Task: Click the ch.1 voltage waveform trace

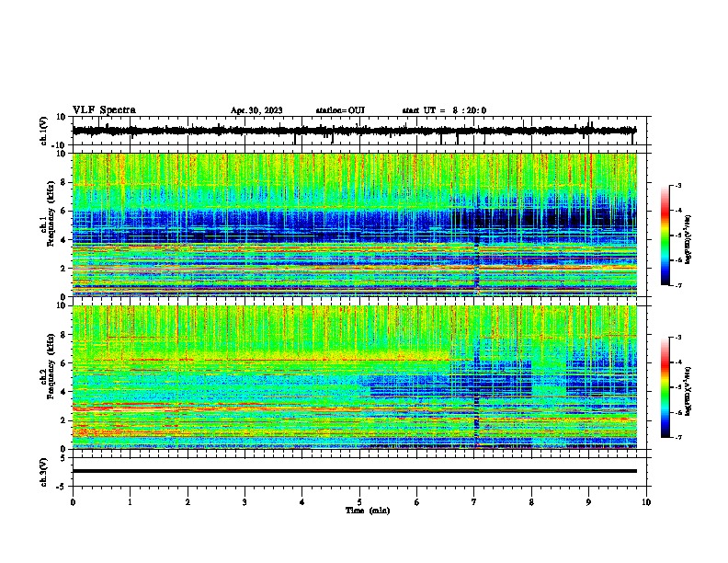Action: click(x=354, y=131)
